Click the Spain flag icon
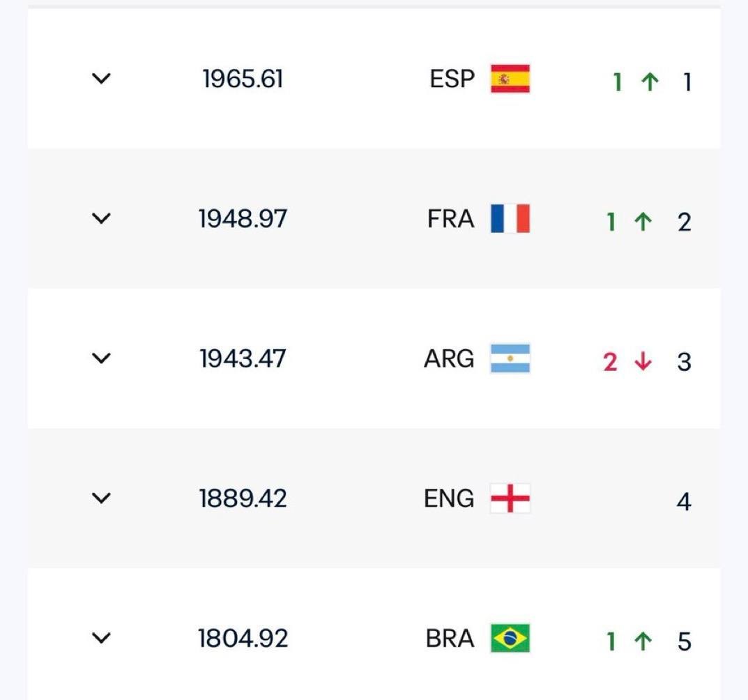 click(510, 79)
